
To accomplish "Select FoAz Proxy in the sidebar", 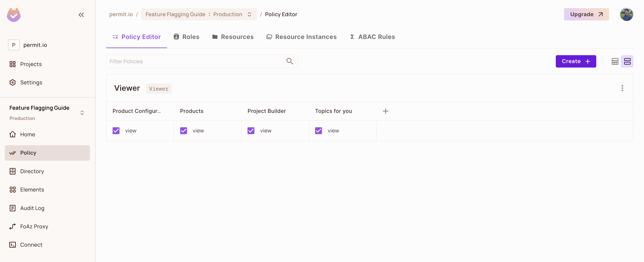I will 34,226.
